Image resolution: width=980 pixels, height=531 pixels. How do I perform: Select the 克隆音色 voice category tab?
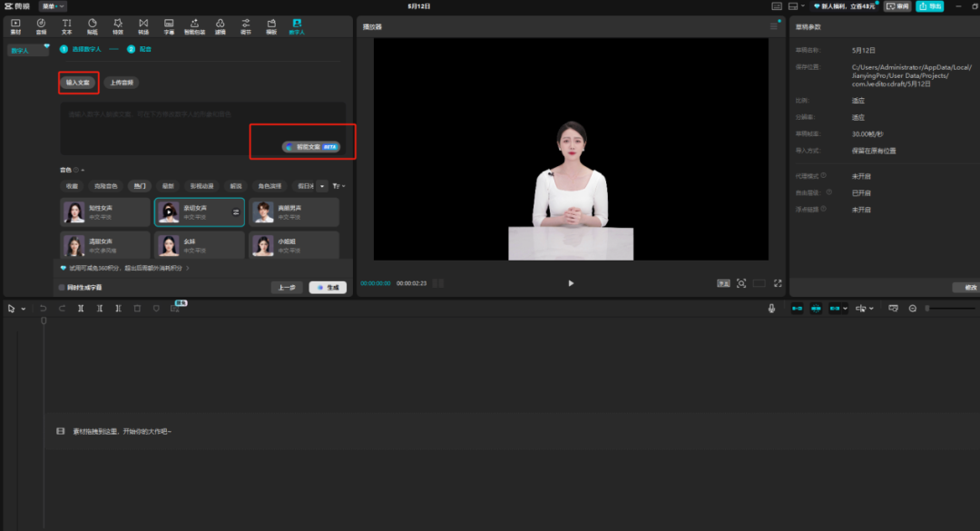pos(105,186)
